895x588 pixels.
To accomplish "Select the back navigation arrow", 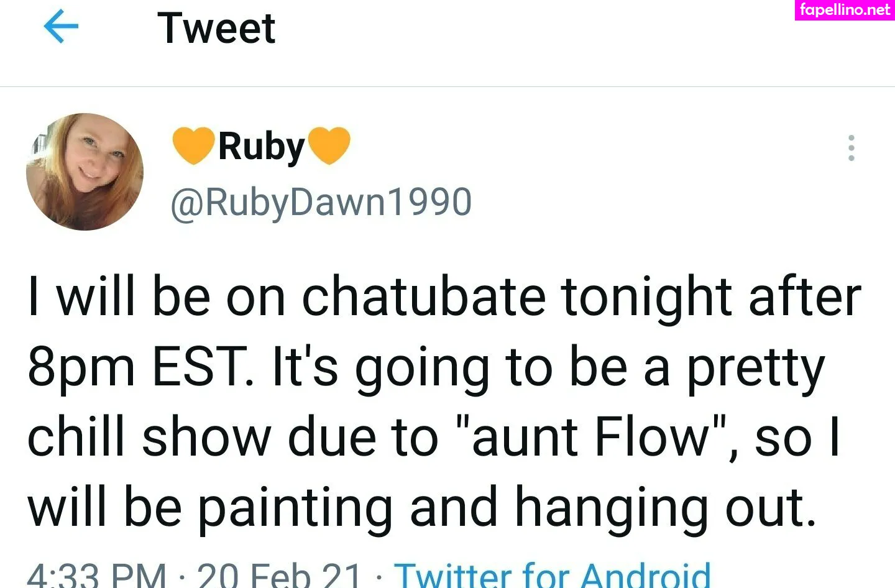I will click(61, 26).
